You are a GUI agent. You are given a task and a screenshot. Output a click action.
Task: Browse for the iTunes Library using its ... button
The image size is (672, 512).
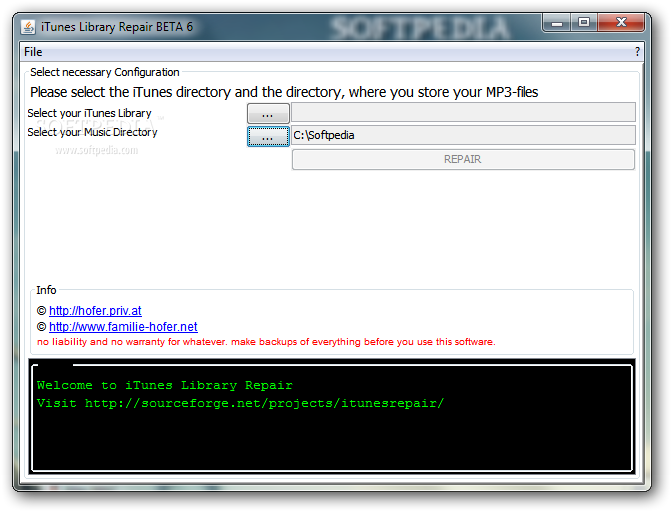[268, 114]
